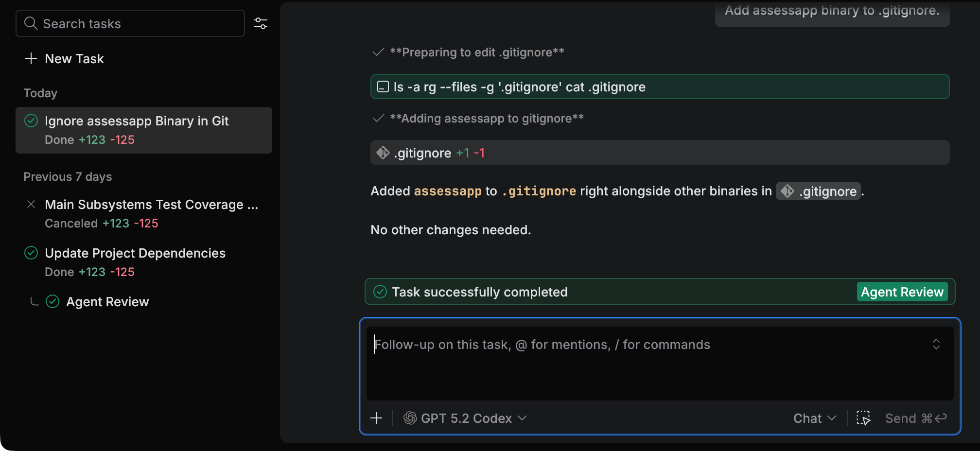Image resolution: width=980 pixels, height=451 pixels.
Task: Open the task filter options
Action: [261, 23]
